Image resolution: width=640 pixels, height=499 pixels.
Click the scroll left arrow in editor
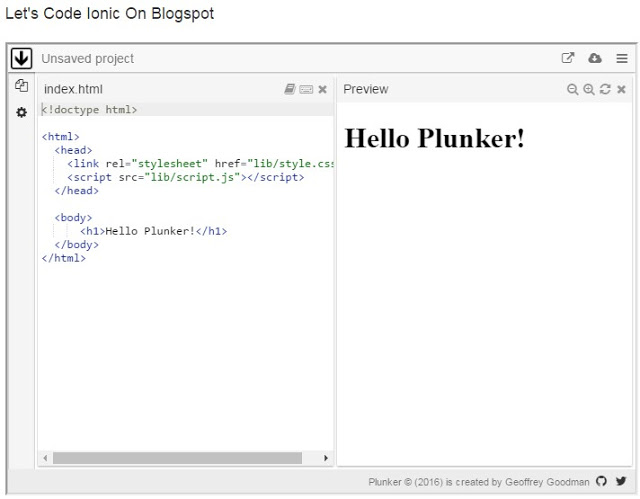(x=45, y=458)
